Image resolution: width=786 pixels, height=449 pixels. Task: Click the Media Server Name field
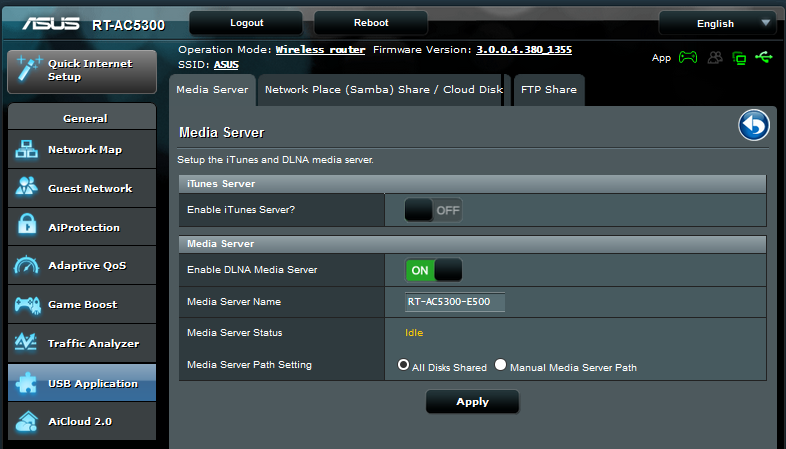point(455,302)
